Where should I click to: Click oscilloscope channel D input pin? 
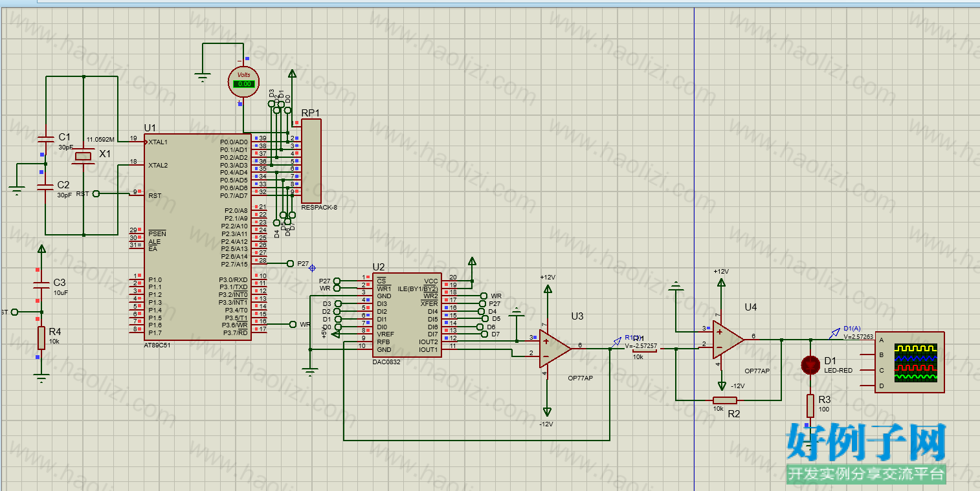(868, 386)
